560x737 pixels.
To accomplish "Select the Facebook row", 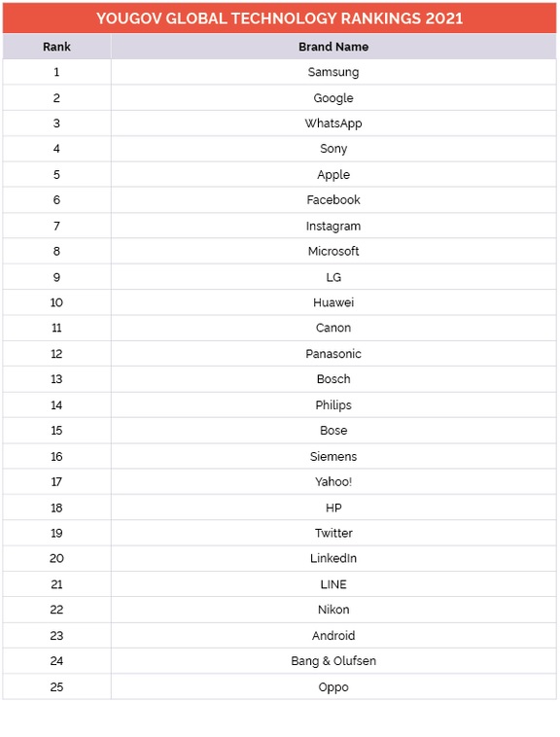I will tap(280, 199).
